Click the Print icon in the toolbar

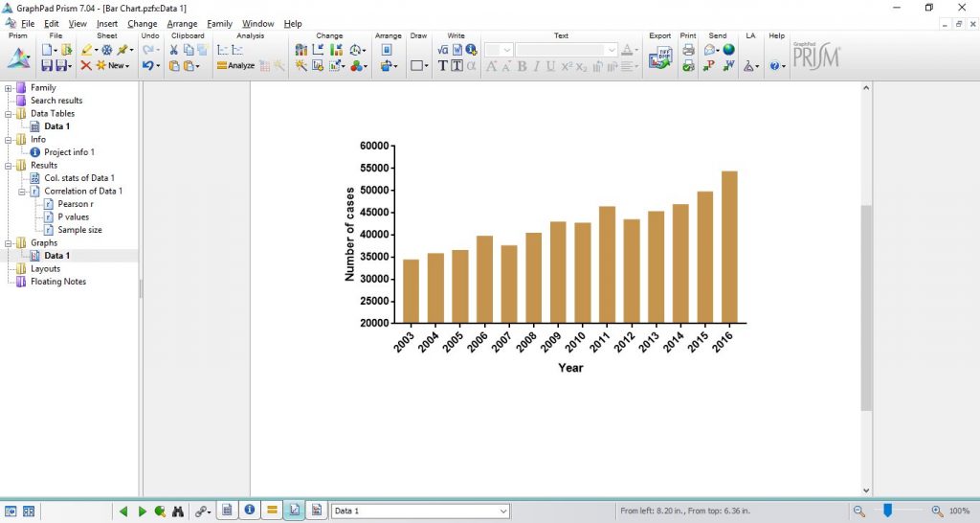[x=688, y=50]
